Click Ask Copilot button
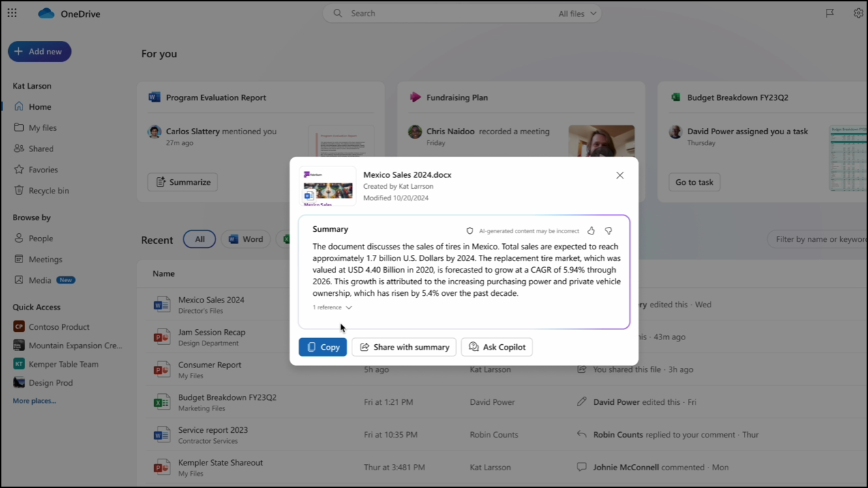 (x=497, y=347)
